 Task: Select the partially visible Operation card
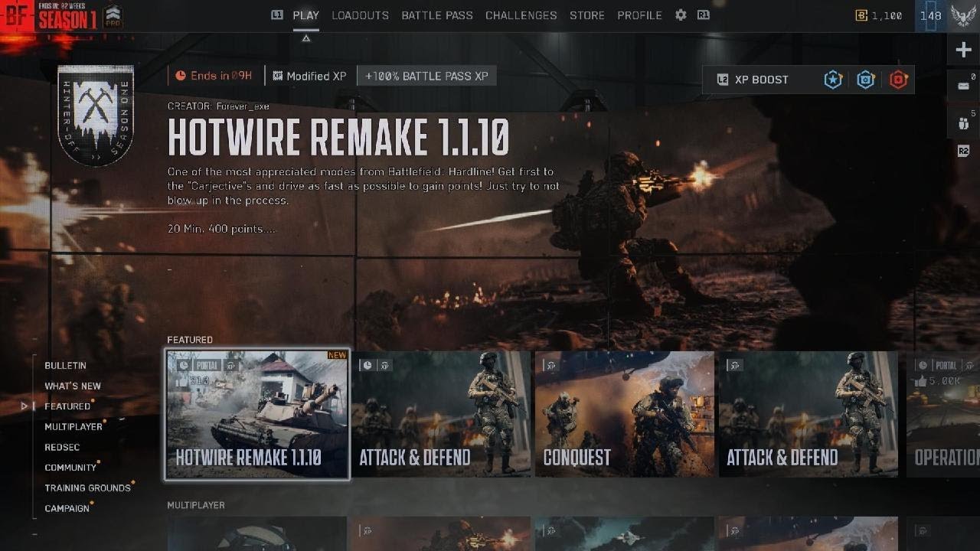943,414
